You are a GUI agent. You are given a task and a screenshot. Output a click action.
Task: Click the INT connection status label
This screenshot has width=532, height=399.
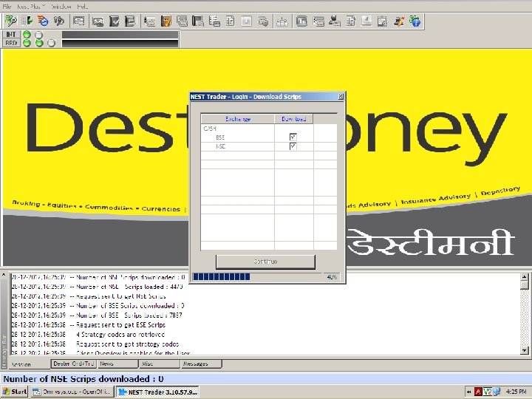(11, 34)
